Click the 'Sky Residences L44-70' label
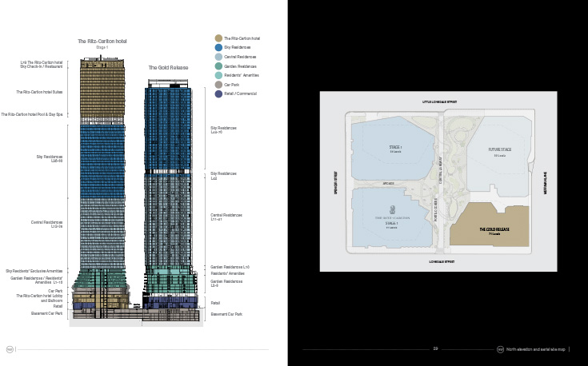Image resolution: width=588 pixels, height=366 pixels. click(x=223, y=130)
